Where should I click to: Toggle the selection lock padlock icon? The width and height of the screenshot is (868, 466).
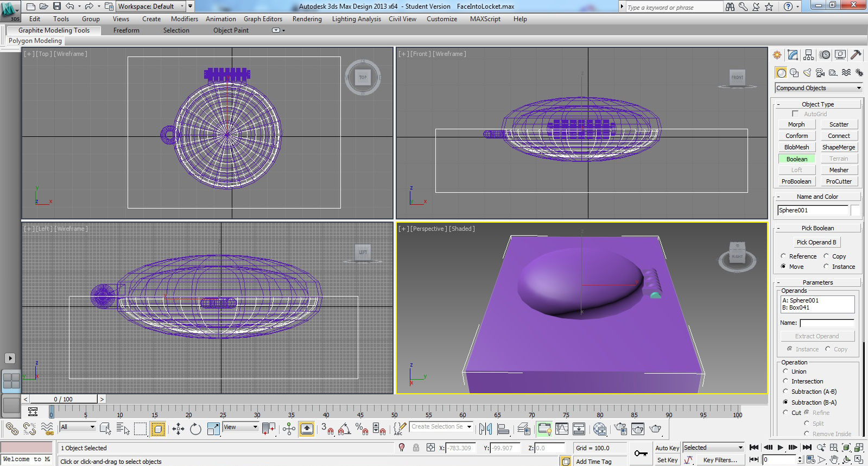(x=416, y=448)
